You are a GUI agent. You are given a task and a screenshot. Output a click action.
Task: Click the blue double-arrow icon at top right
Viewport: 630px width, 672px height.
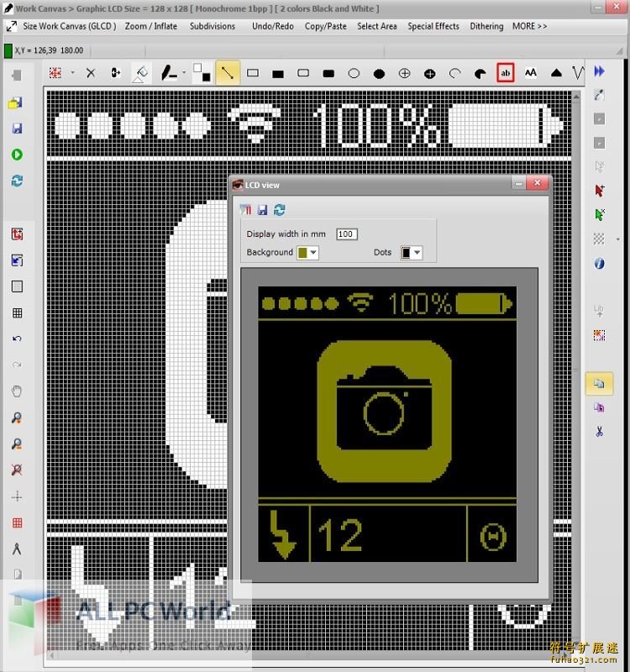pos(599,71)
